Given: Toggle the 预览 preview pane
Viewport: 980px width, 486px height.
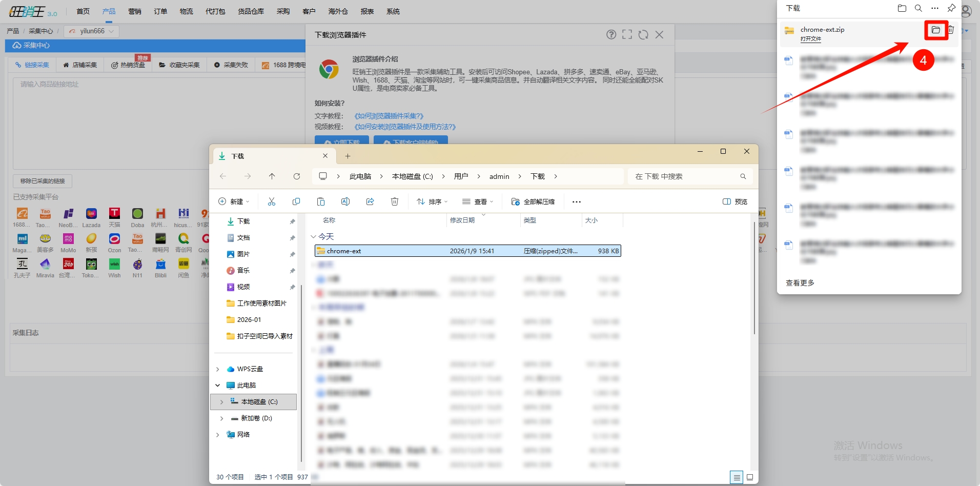Looking at the screenshot, I should tap(735, 201).
